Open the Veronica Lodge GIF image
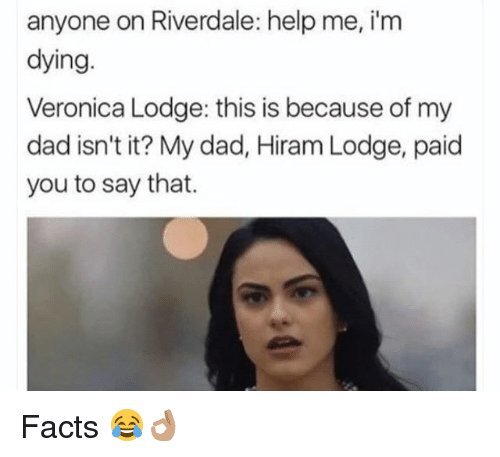This screenshot has height=457, width=500. tap(251, 304)
